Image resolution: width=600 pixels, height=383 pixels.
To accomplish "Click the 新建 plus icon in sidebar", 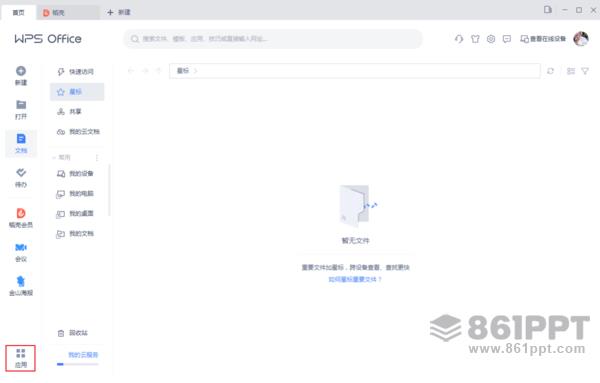I will click(21, 71).
